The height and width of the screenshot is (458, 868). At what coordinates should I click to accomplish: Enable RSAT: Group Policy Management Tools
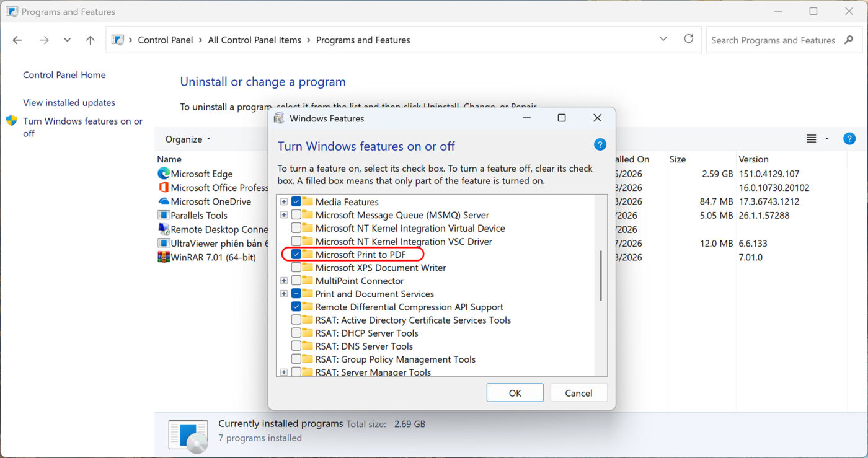(x=296, y=359)
